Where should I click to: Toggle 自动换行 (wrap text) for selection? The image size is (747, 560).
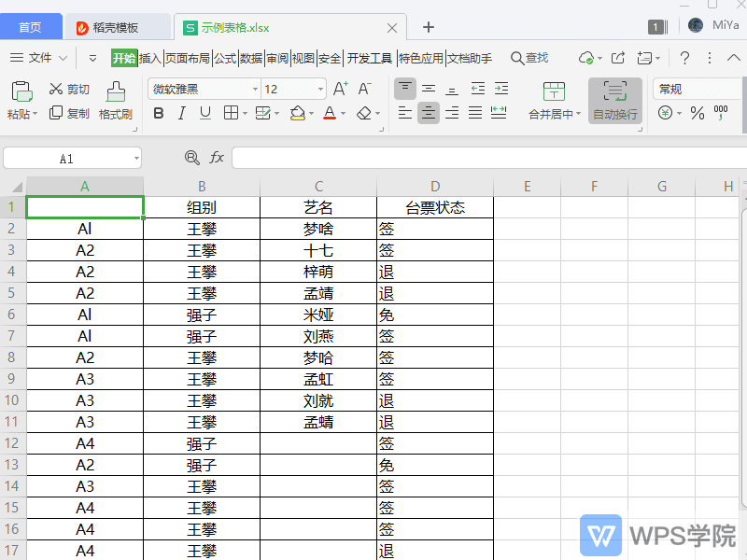point(614,103)
